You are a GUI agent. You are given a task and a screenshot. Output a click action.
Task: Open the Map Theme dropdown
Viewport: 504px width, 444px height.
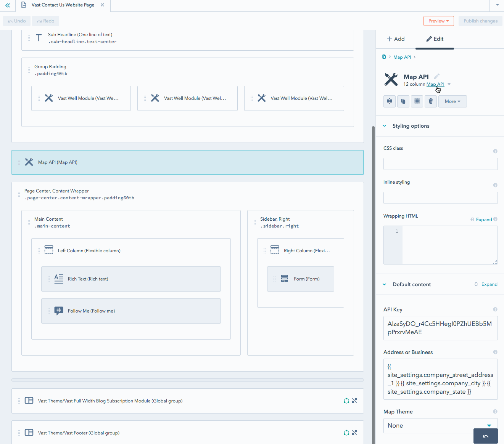click(x=440, y=425)
